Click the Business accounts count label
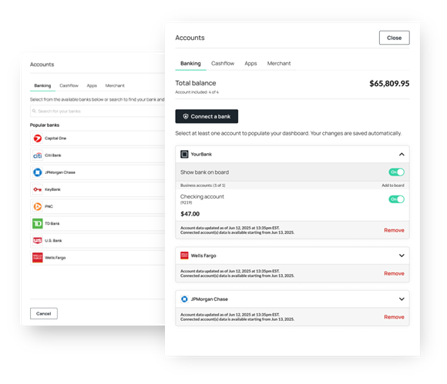The height and width of the screenshot is (384, 447). pyautogui.click(x=203, y=185)
